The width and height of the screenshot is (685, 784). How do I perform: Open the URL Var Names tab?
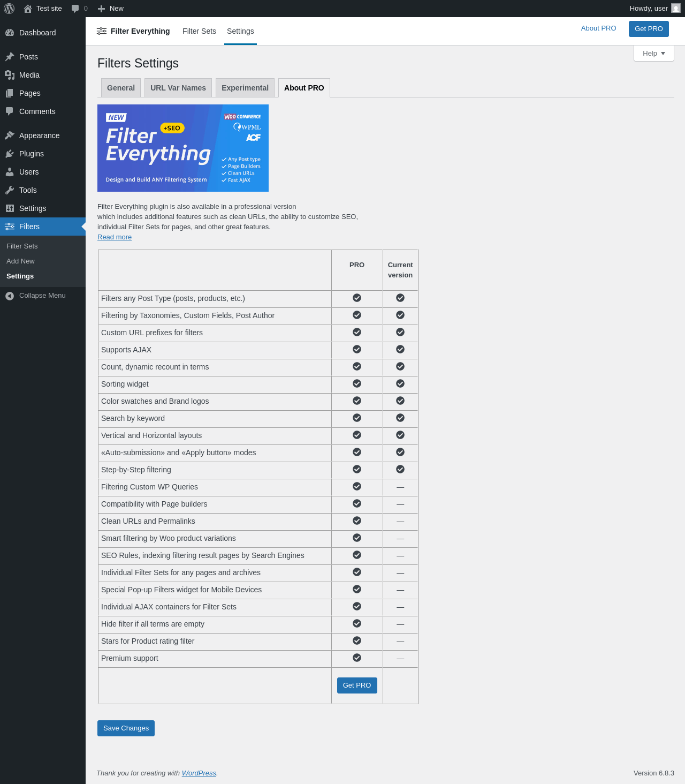click(178, 88)
